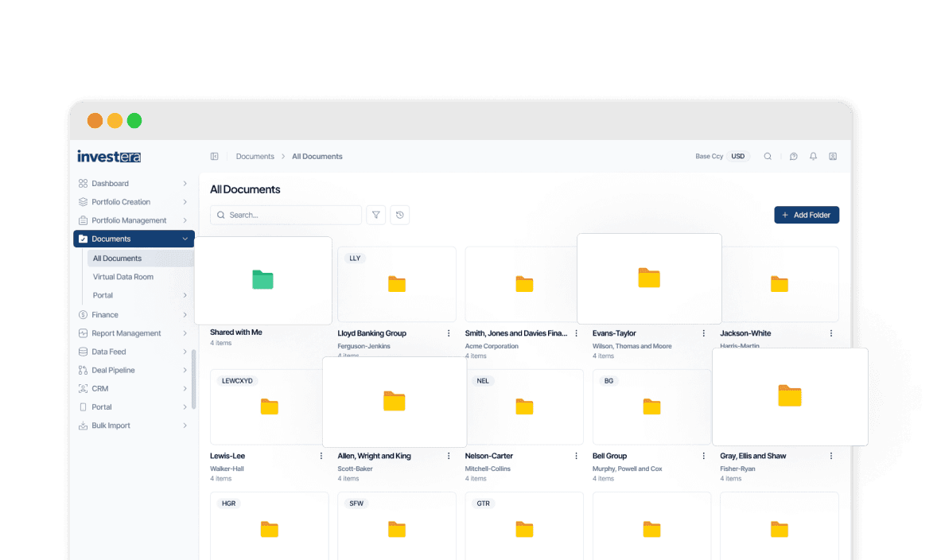Open the Gray, Ellis and Shaw folder icon
937x560 pixels.
790,395
